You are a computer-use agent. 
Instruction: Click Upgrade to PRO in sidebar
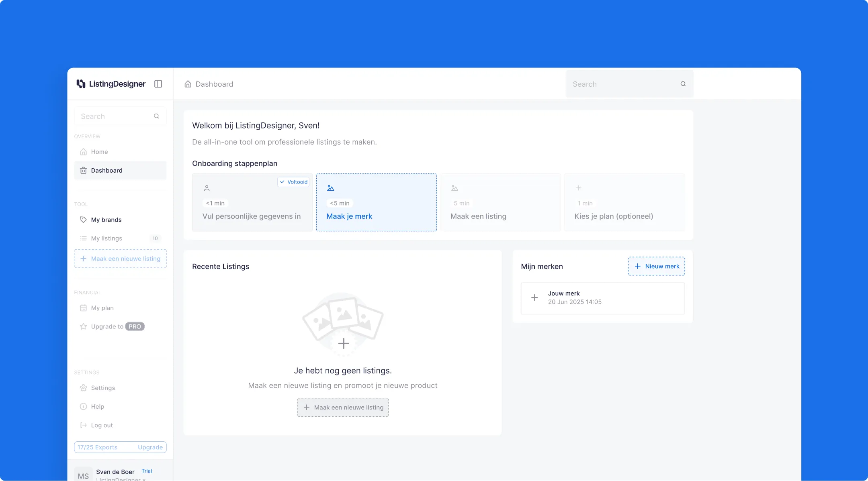120,326
